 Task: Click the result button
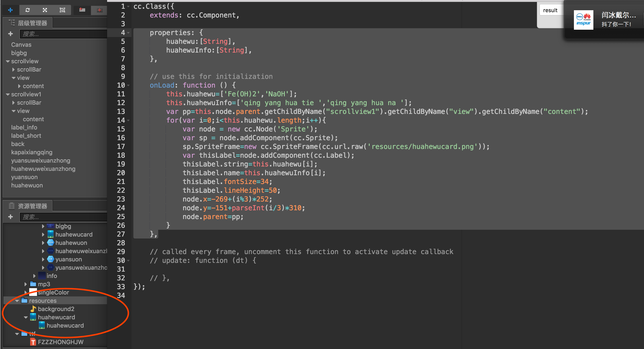tap(550, 10)
